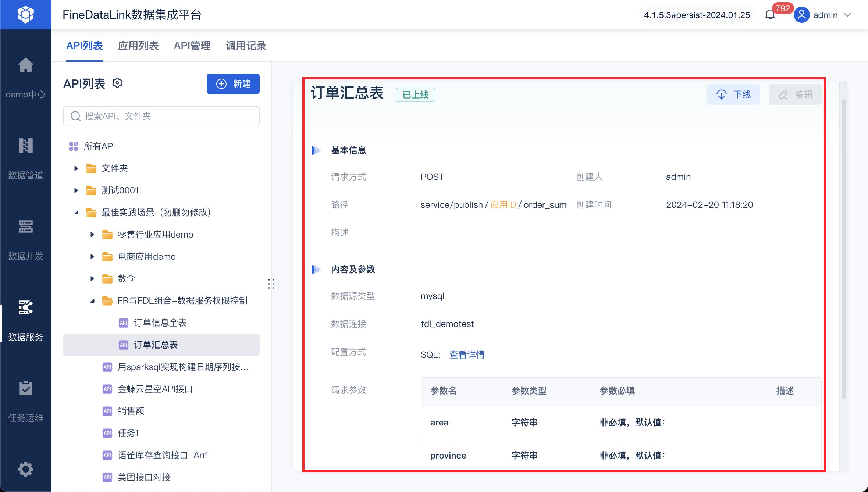Open the 数据开发 sidebar icon
This screenshot has height=492, width=868.
point(26,227)
